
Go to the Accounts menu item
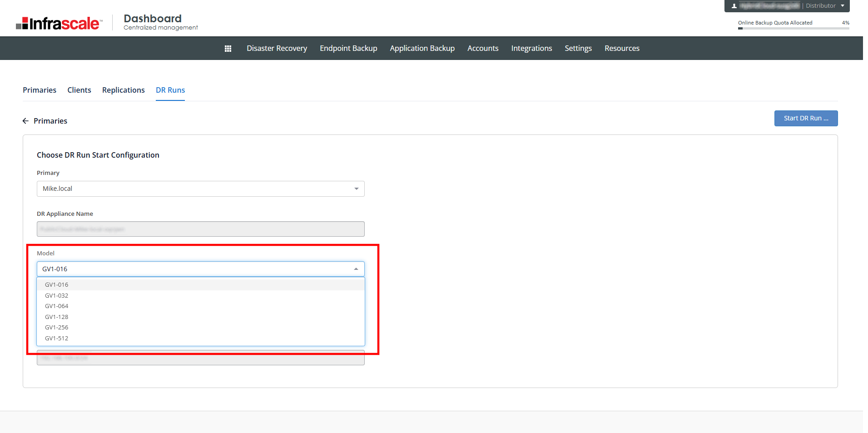pyautogui.click(x=483, y=48)
